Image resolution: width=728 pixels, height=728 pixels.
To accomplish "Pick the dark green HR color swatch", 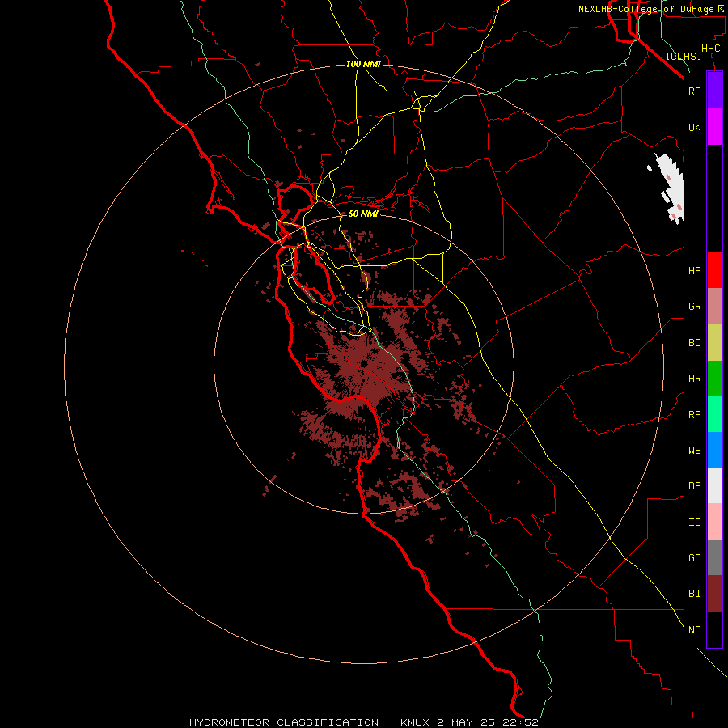I will pos(714,379).
